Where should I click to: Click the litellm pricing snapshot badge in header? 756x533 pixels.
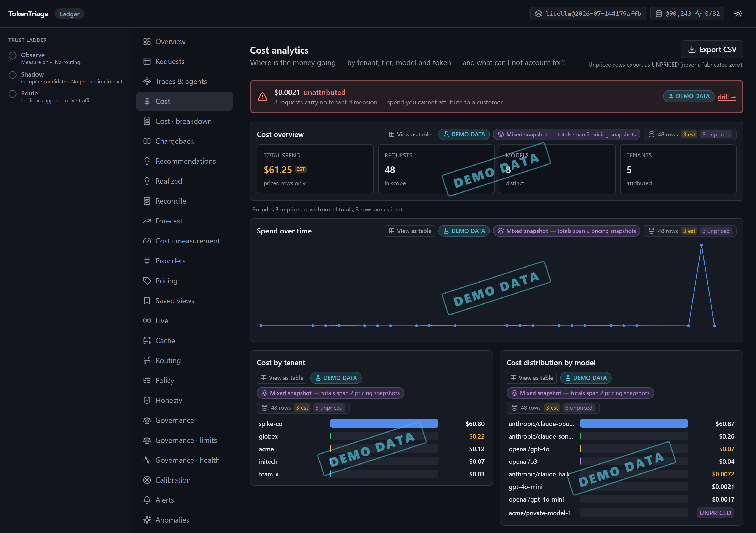pos(588,13)
